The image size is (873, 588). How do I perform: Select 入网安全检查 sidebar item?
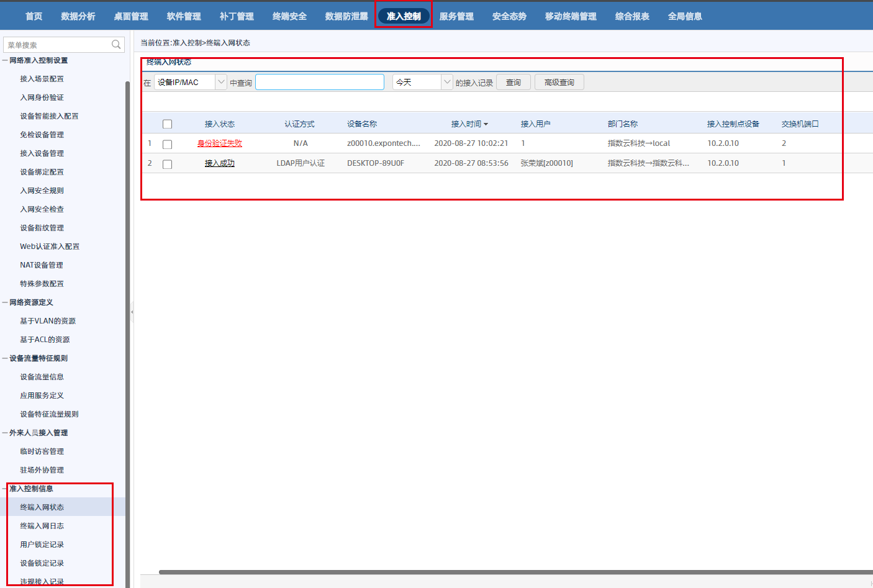click(42, 209)
